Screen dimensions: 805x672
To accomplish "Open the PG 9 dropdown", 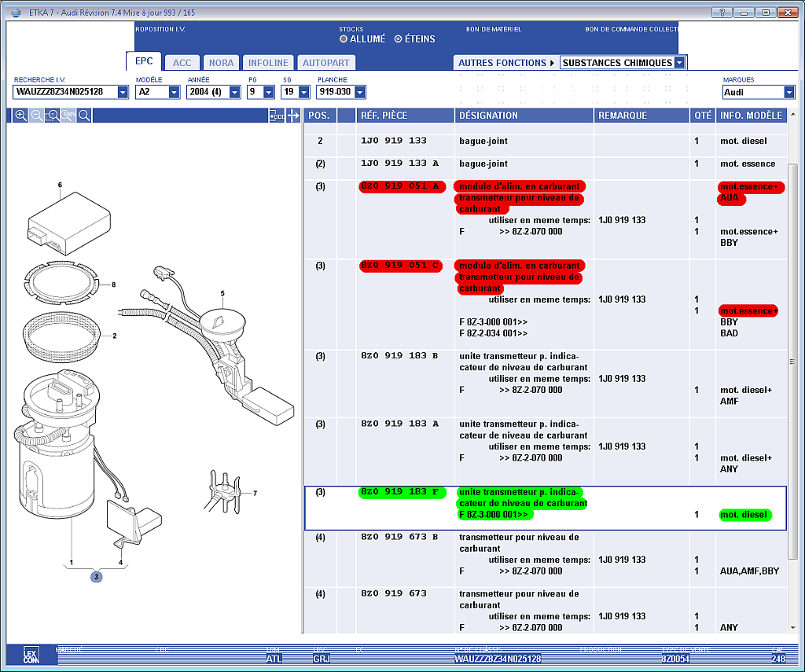I will [x=269, y=92].
